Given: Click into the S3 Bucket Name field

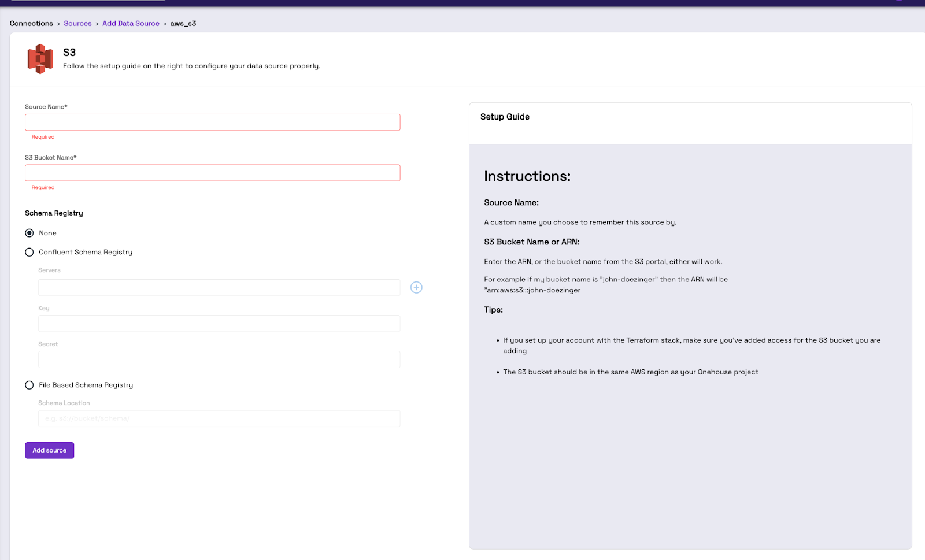Looking at the screenshot, I should pyautogui.click(x=212, y=172).
